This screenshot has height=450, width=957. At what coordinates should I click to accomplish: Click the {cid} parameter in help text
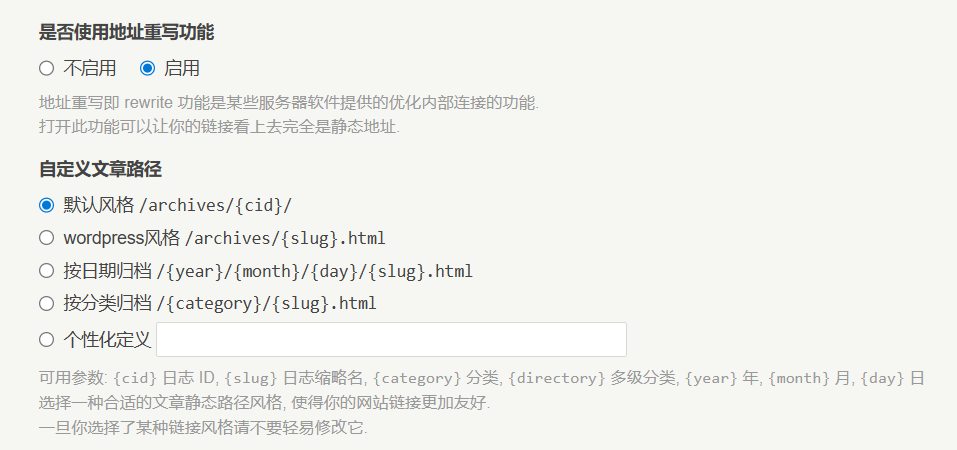pos(135,379)
